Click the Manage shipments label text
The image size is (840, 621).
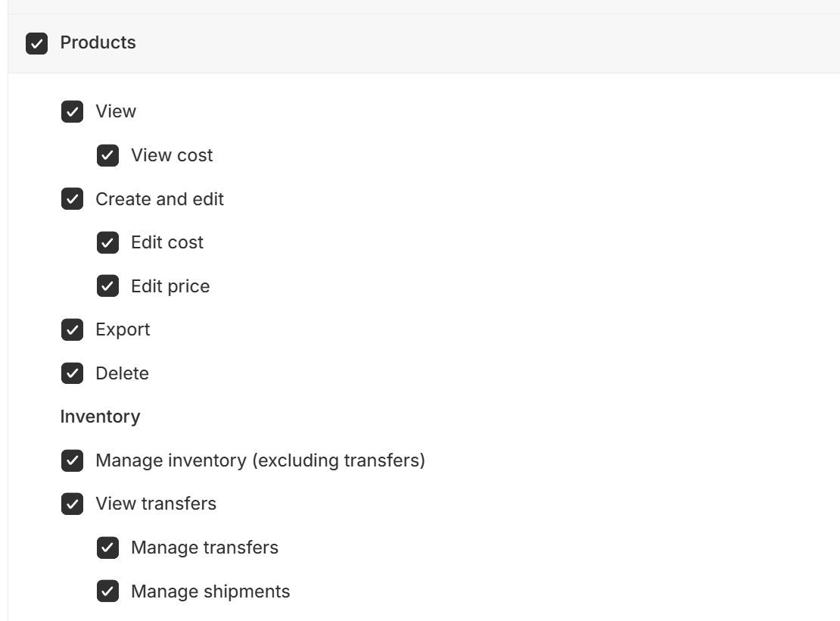pos(210,591)
